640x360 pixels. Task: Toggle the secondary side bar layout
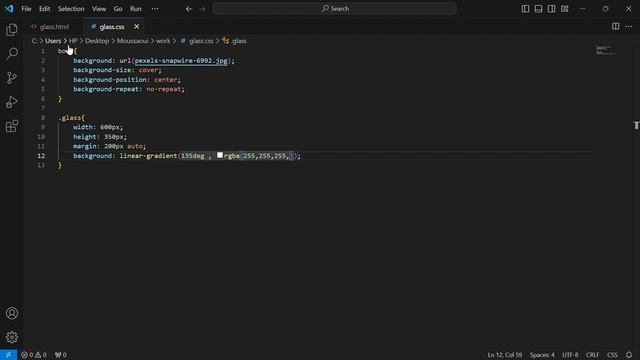coord(551,9)
